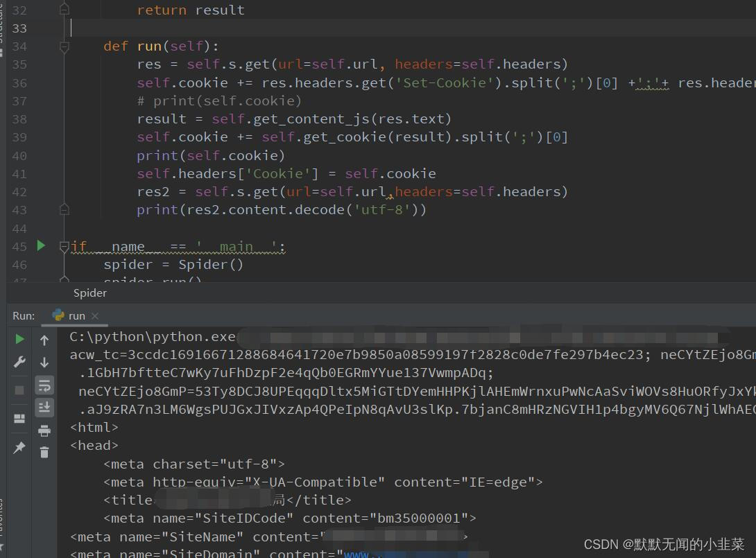Click the down arrow in Run panel
The image size is (756, 558).
[44, 363]
